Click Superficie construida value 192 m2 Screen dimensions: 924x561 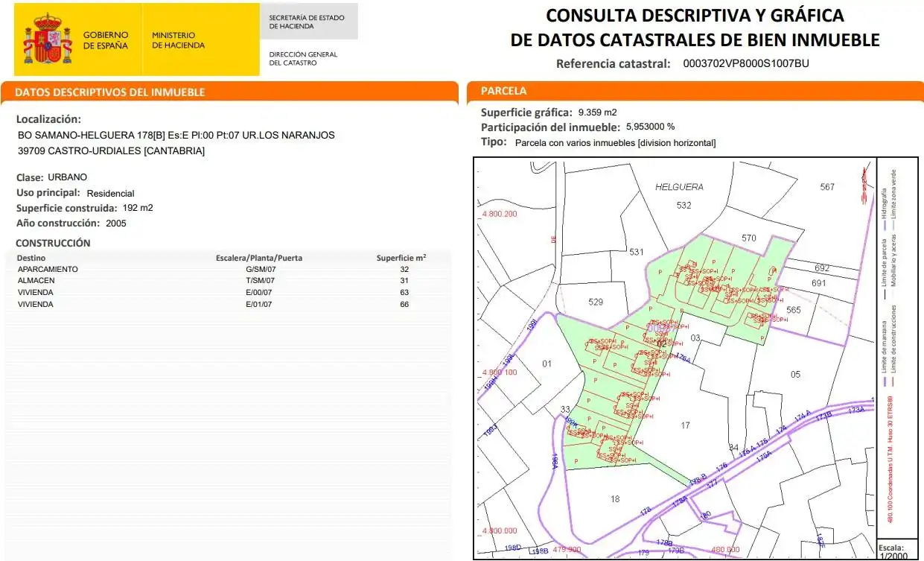click(138, 208)
